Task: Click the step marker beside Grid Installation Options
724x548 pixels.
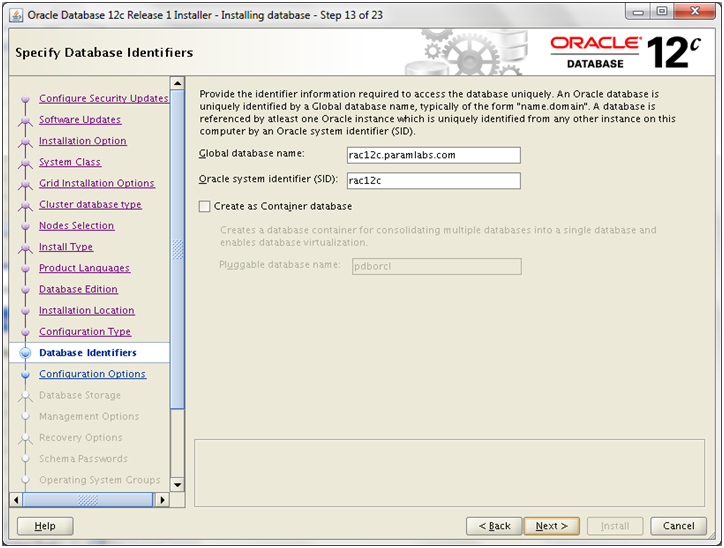Action: [25, 185]
